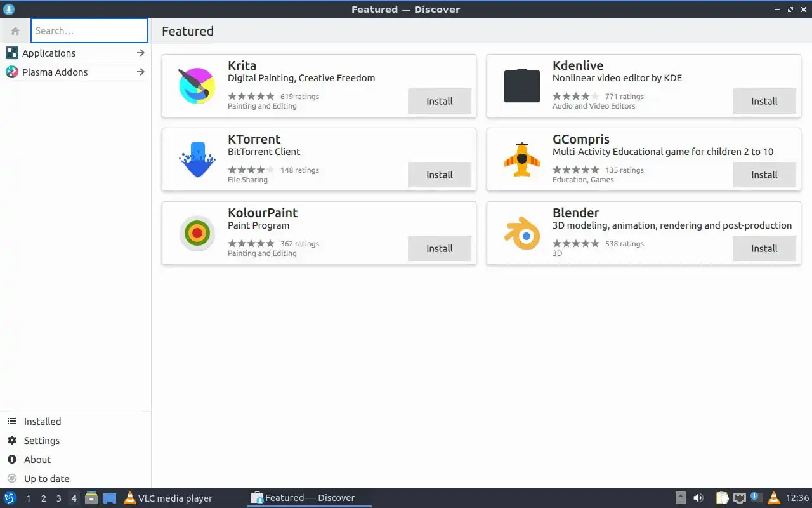Click the VLC cone tray icon
This screenshot has height=508, width=812.
tap(773, 498)
